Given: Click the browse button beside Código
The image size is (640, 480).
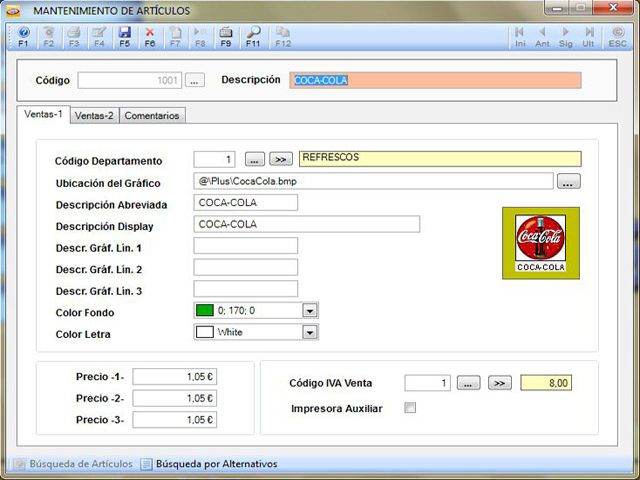Looking at the screenshot, I should point(195,80).
